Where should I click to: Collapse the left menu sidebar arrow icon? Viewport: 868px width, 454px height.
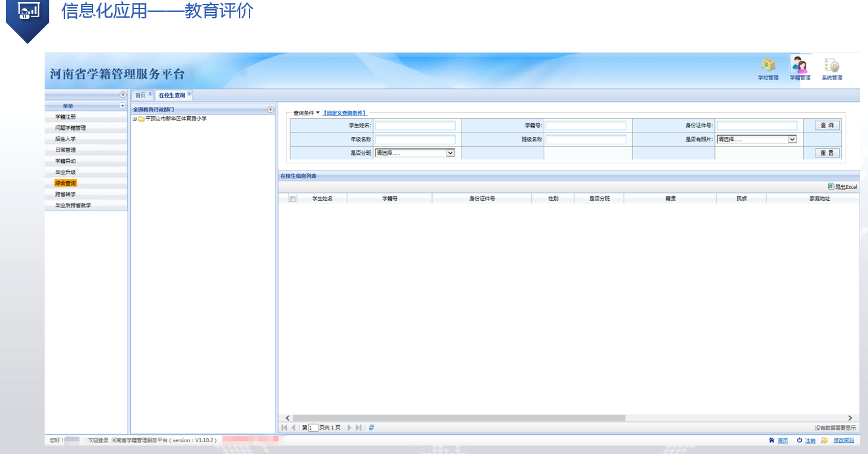coord(123,95)
